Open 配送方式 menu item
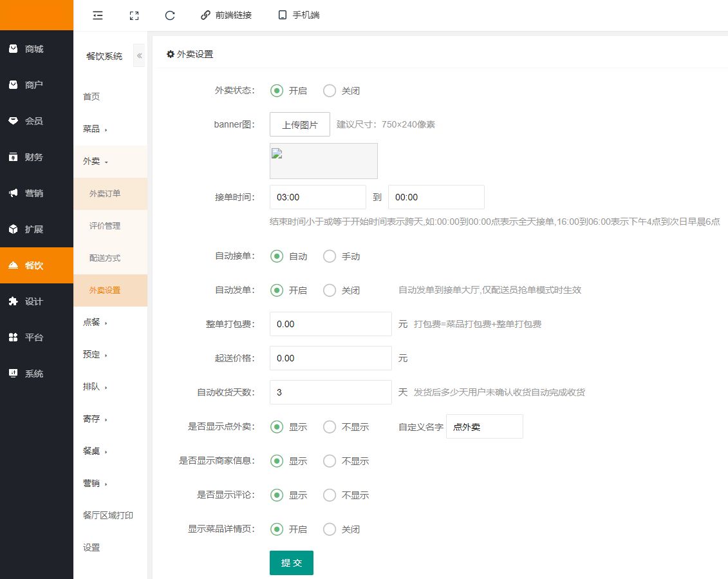Viewport: 728px width, 579px height. (x=105, y=258)
